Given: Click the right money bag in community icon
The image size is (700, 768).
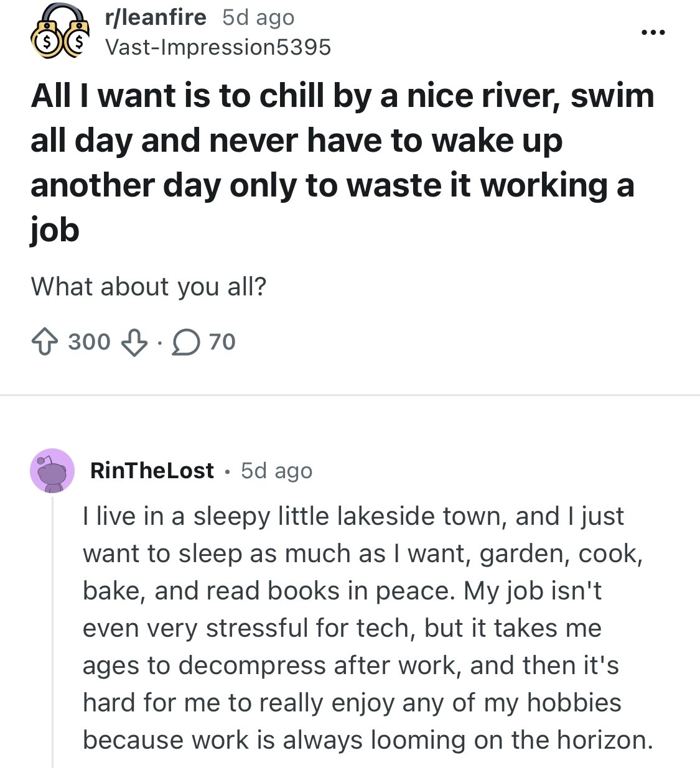Looking at the screenshot, I should click(x=76, y=42).
